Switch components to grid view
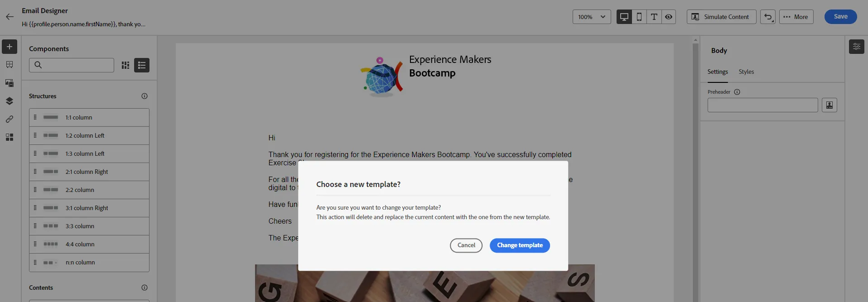Image resolution: width=868 pixels, height=302 pixels. [x=125, y=65]
